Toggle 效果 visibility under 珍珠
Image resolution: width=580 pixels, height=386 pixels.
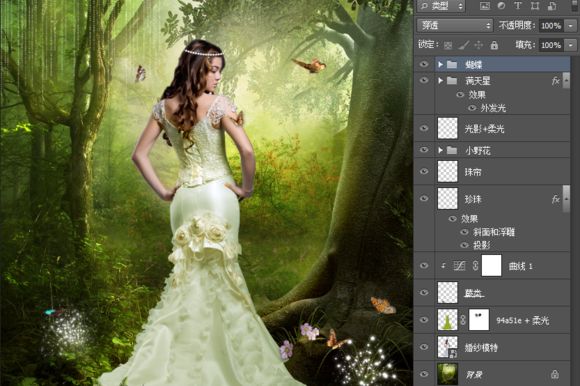[452, 219]
